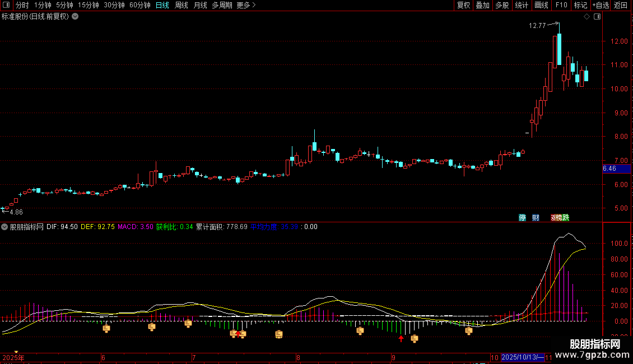Viewport: 633px width, 364px height.
Task: Click the orange triangle marker above 2025年
Action: (x=16, y=352)
